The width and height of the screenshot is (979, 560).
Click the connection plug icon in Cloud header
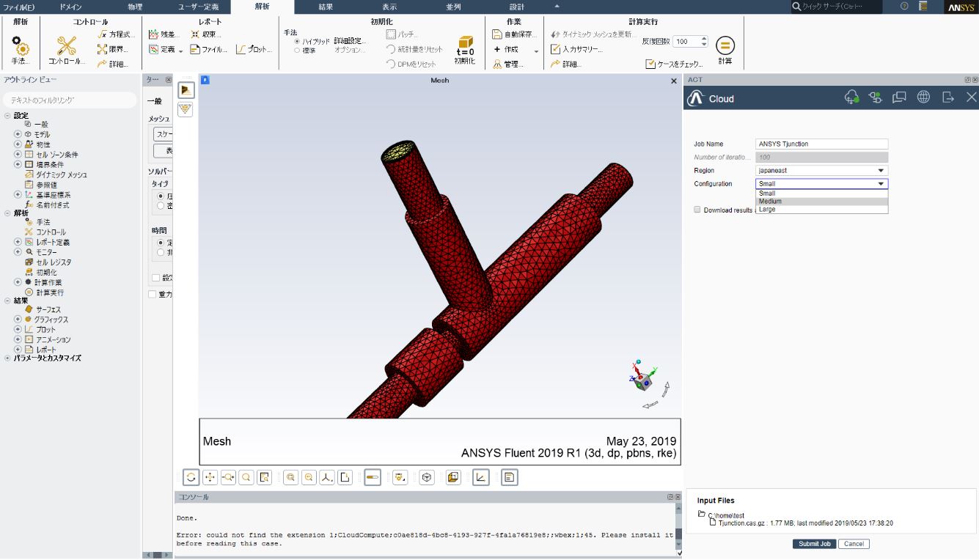(x=875, y=97)
